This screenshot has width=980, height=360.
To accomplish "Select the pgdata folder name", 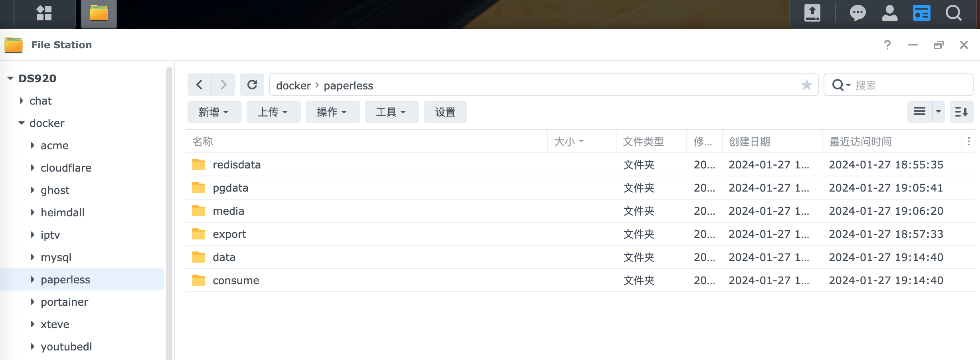I will point(230,188).
